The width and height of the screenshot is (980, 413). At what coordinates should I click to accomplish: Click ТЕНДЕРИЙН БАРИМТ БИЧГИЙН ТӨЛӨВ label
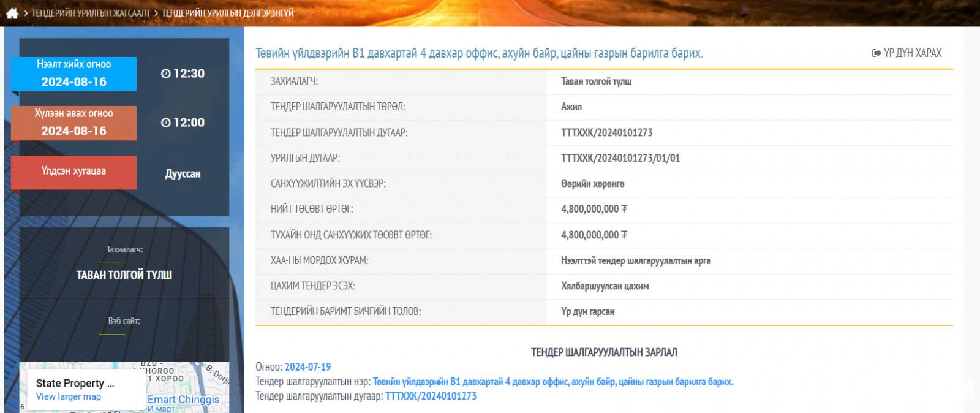(345, 311)
